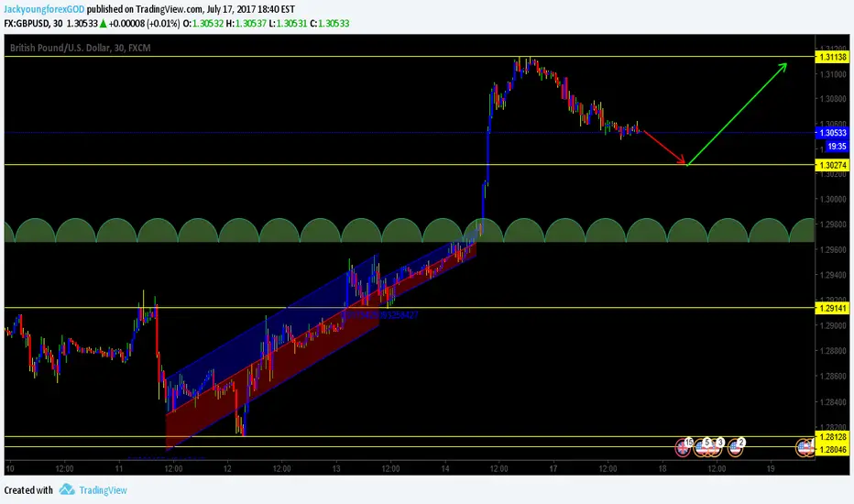Select the 1.31138 yellow price label
854x504 pixels.
(x=832, y=57)
